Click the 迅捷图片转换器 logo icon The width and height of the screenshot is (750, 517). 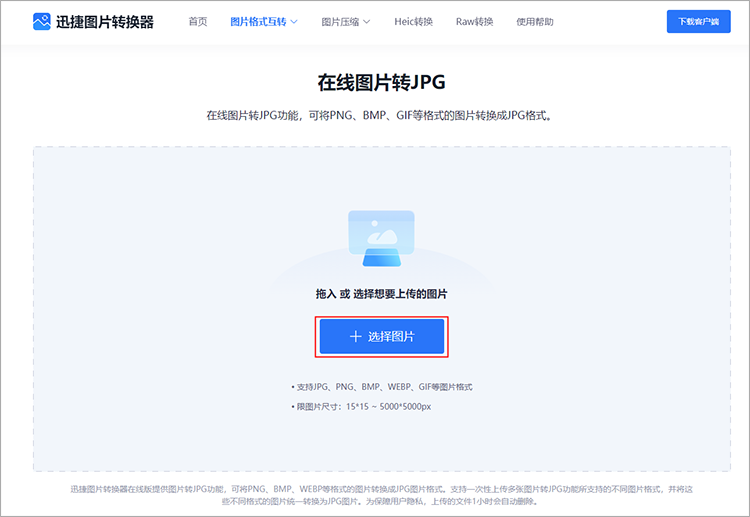[x=42, y=22]
